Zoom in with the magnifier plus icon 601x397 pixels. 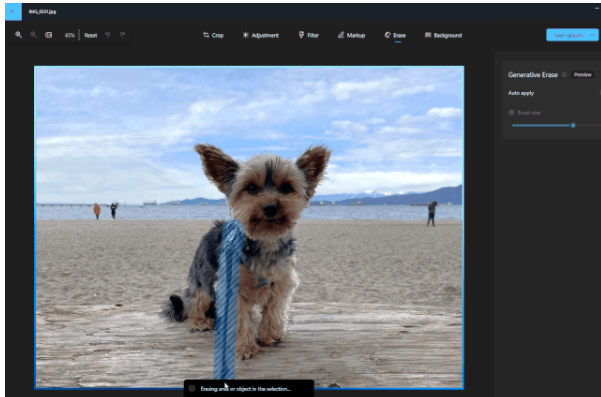(18, 35)
